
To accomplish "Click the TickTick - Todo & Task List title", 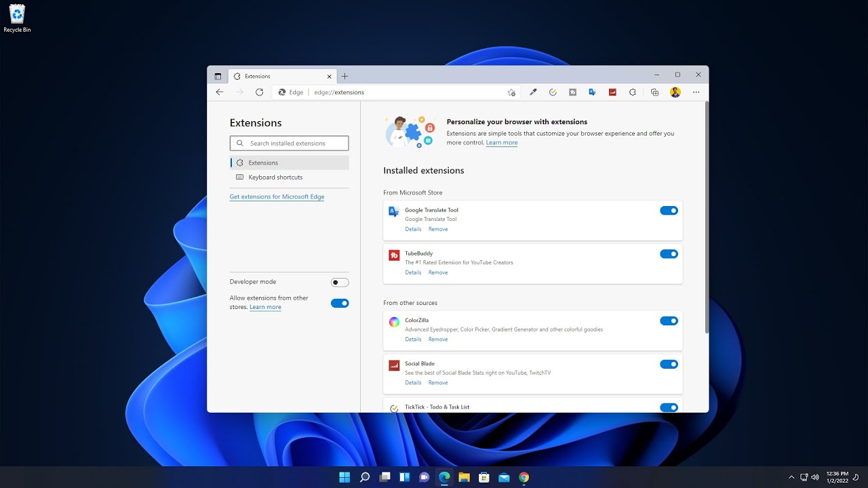I will point(437,407).
